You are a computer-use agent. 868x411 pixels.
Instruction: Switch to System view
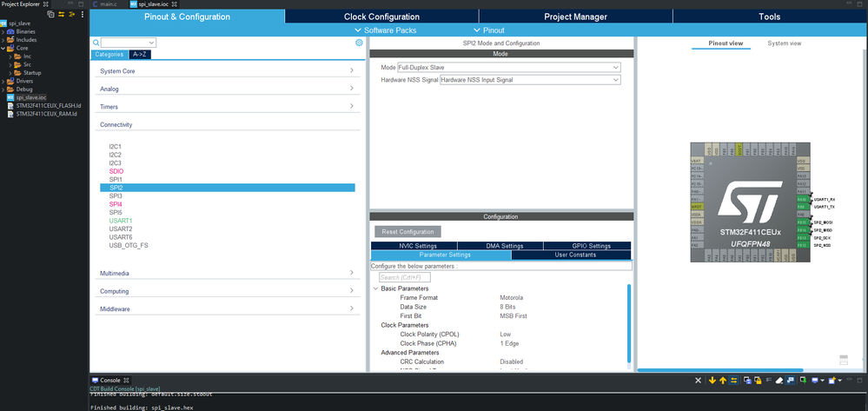(x=784, y=43)
